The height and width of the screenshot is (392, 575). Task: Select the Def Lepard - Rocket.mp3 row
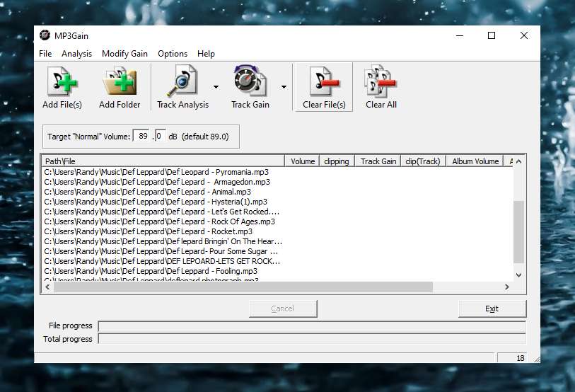(149, 231)
